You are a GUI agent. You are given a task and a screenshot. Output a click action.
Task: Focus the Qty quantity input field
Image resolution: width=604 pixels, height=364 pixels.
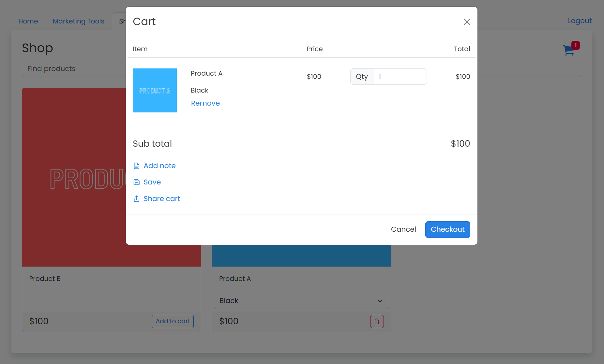(400, 77)
